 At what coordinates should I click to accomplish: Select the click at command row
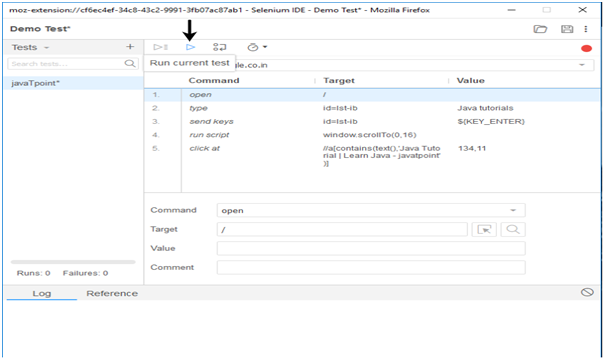point(372,155)
